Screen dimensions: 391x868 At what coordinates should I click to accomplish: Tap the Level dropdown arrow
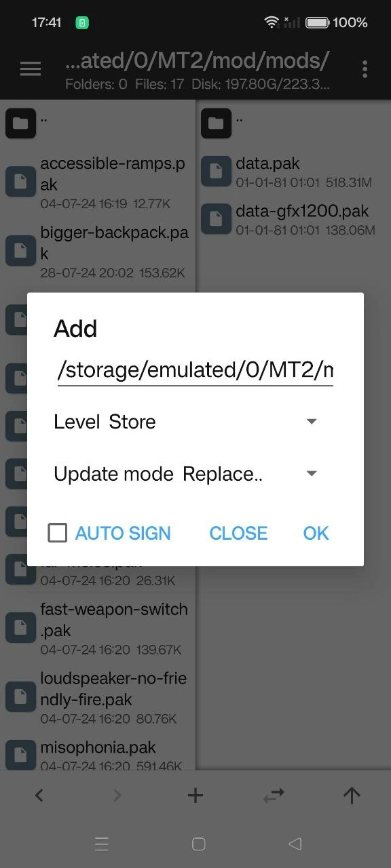pos(312,422)
